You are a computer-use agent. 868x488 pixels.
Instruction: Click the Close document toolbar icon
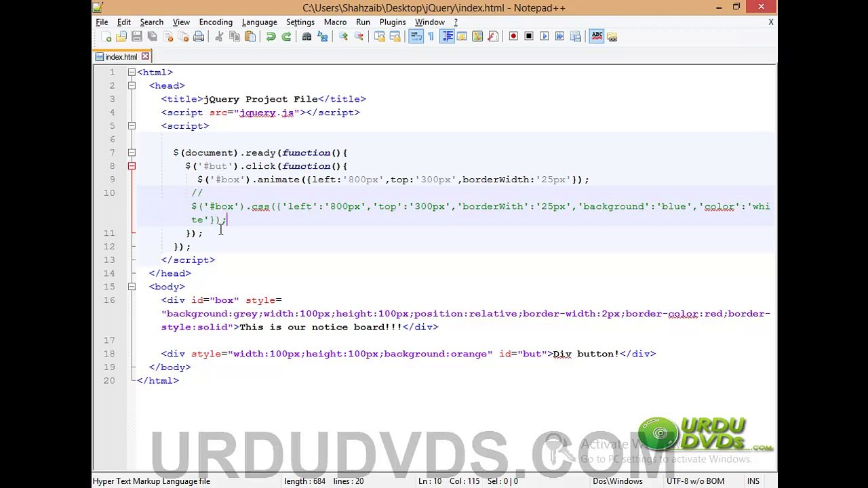(167, 37)
